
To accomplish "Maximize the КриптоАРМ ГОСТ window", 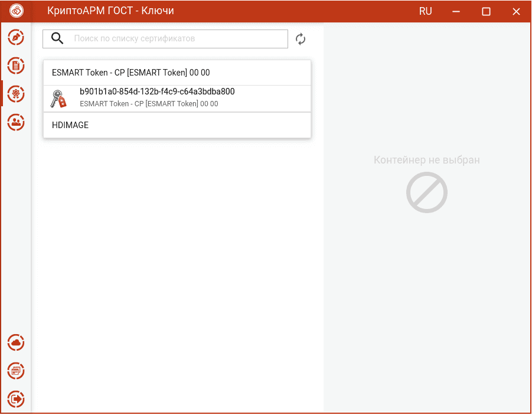I will pos(486,12).
